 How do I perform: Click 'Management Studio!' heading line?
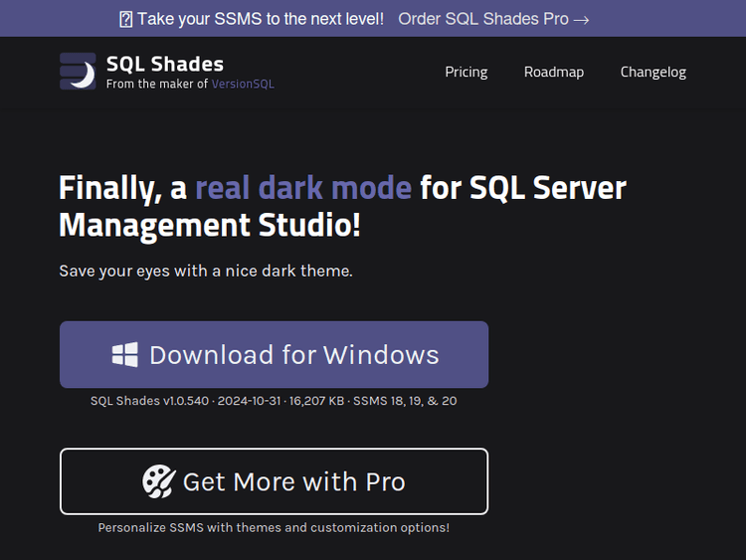coord(210,225)
